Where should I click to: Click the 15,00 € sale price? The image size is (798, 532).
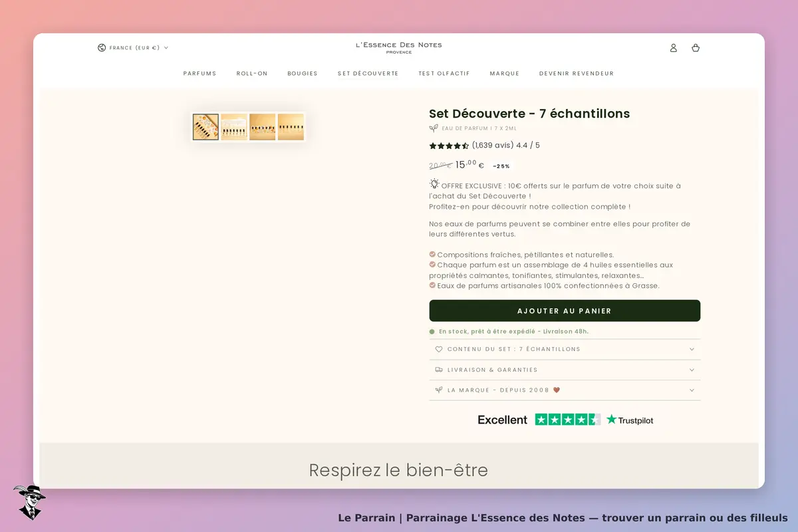click(469, 165)
